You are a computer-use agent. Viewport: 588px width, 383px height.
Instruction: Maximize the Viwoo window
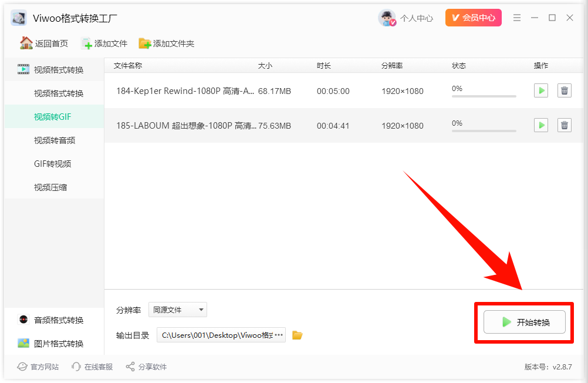tap(552, 18)
